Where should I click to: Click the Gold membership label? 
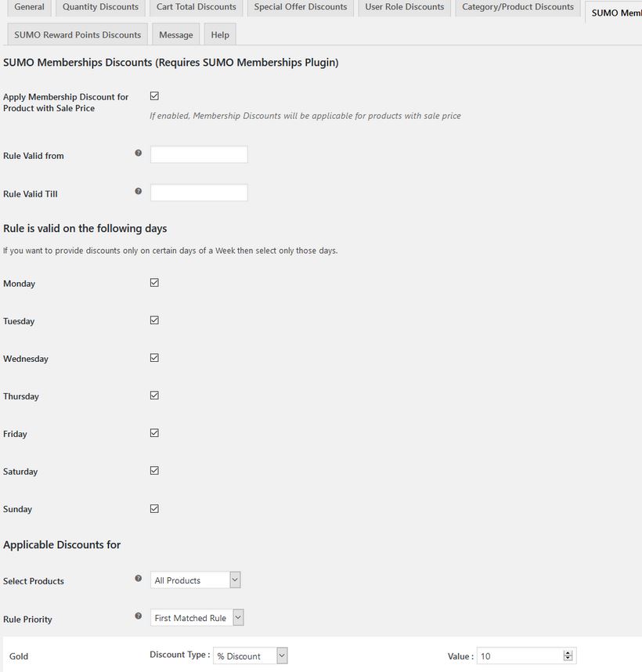click(19, 656)
